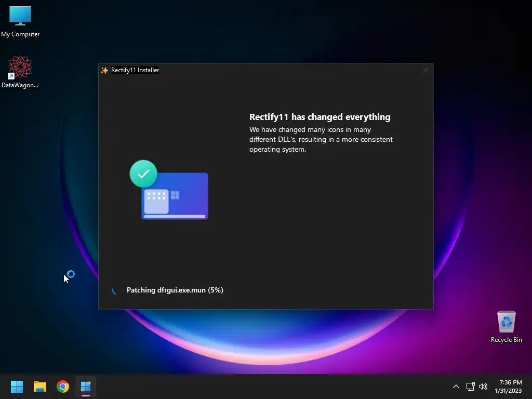The width and height of the screenshot is (532, 399).
Task: Close the Rectify11 Installer window
Action: coord(425,70)
